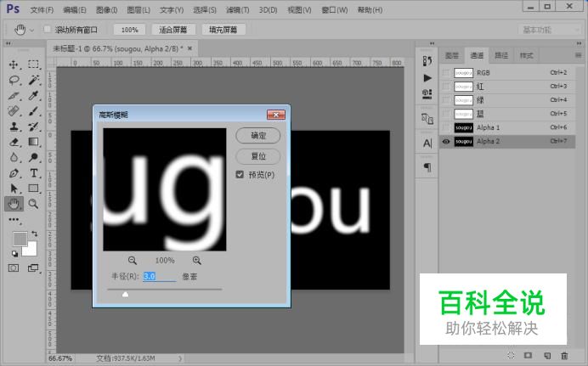Delete the current channel
The height and width of the screenshot is (366, 588).
click(564, 355)
